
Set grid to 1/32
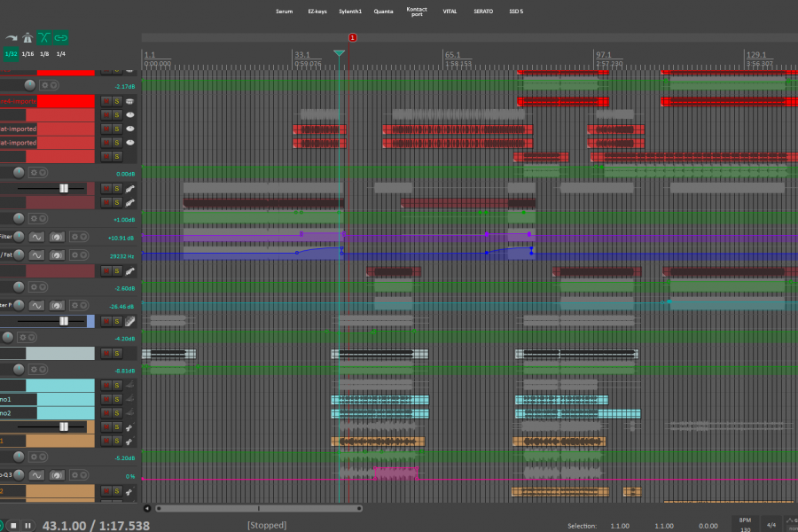(12, 54)
